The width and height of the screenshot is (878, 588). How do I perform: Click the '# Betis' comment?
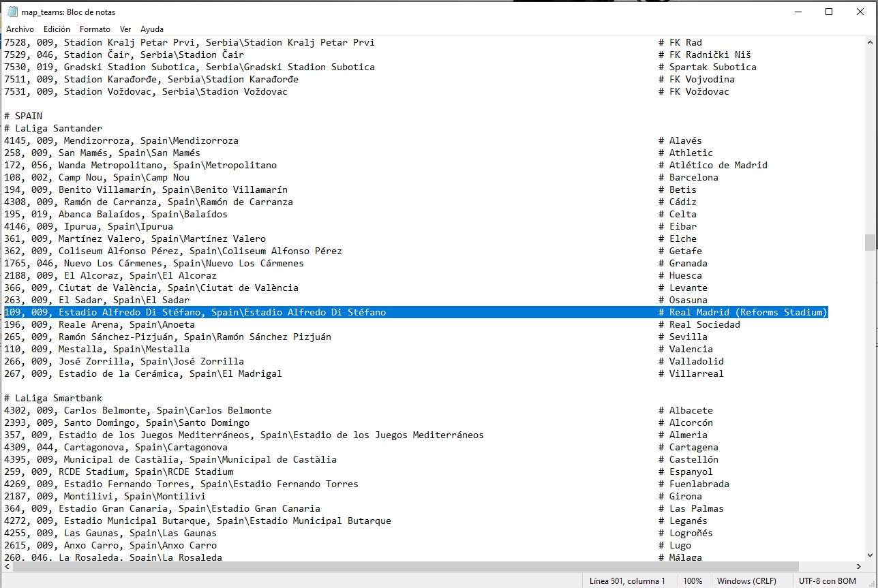tap(678, 189)
